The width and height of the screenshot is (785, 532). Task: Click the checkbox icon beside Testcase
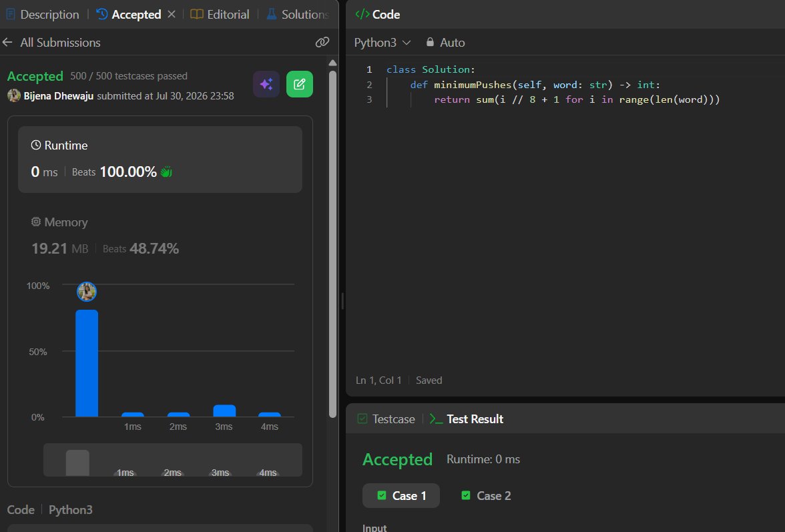point(362,419)
